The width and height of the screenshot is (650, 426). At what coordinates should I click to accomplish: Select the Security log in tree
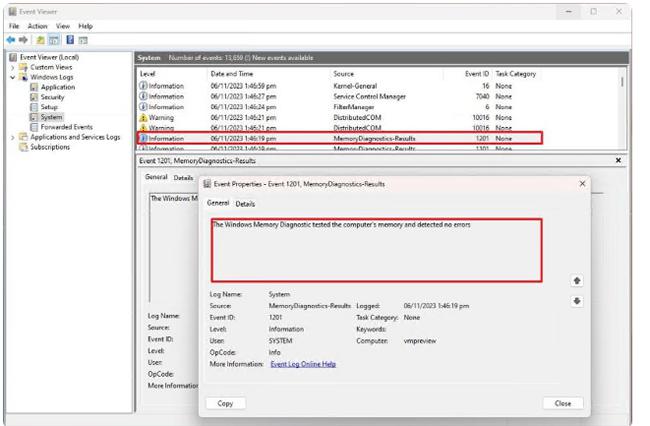52,97
